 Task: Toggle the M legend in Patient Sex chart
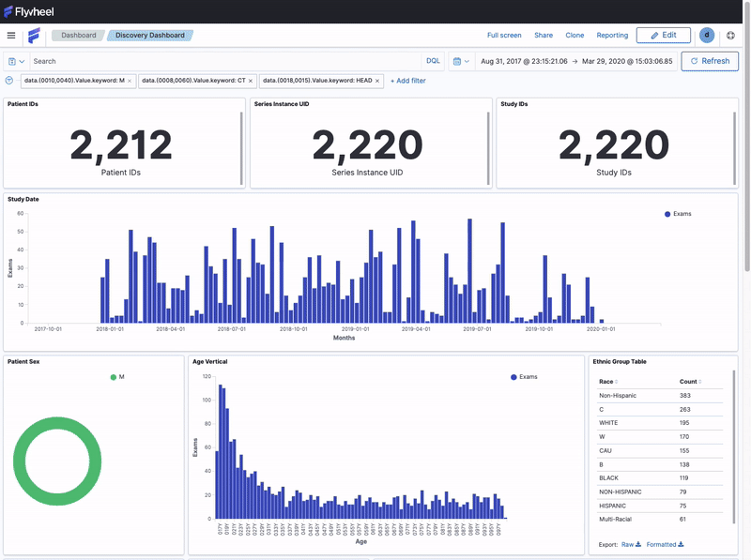(x=118, y=377)
